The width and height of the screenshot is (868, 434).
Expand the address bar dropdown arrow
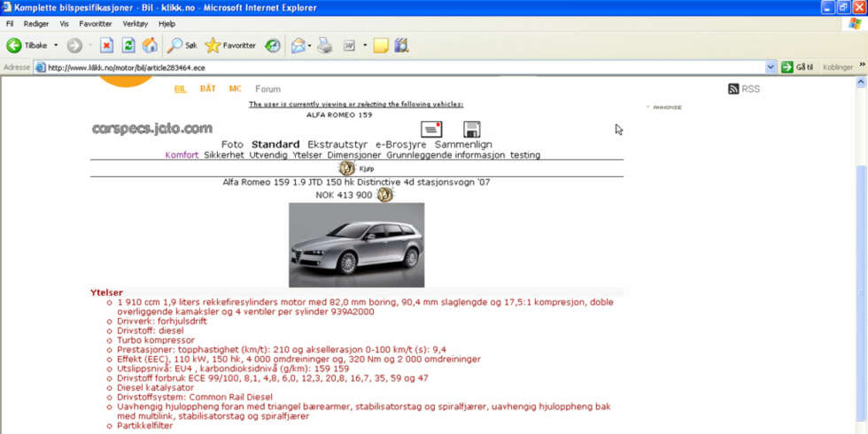click(x=771, y=67)
